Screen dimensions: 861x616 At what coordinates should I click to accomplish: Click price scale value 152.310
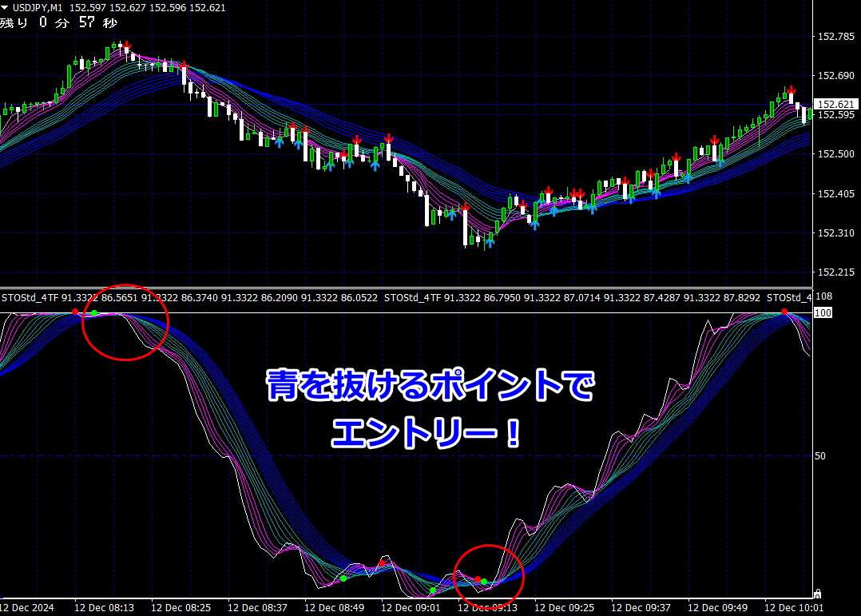(x=835, y=233)
